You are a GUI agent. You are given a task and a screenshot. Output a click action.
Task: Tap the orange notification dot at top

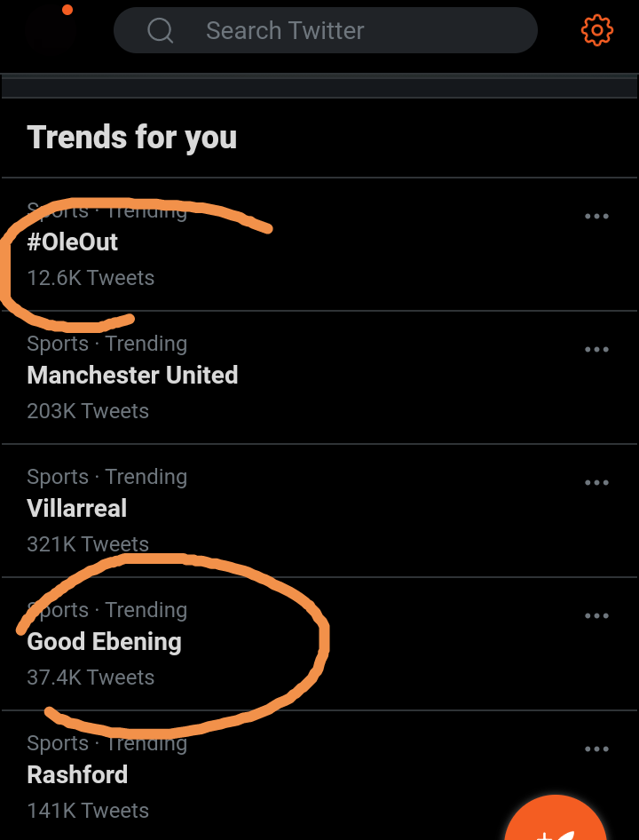(x=67, y=10)
